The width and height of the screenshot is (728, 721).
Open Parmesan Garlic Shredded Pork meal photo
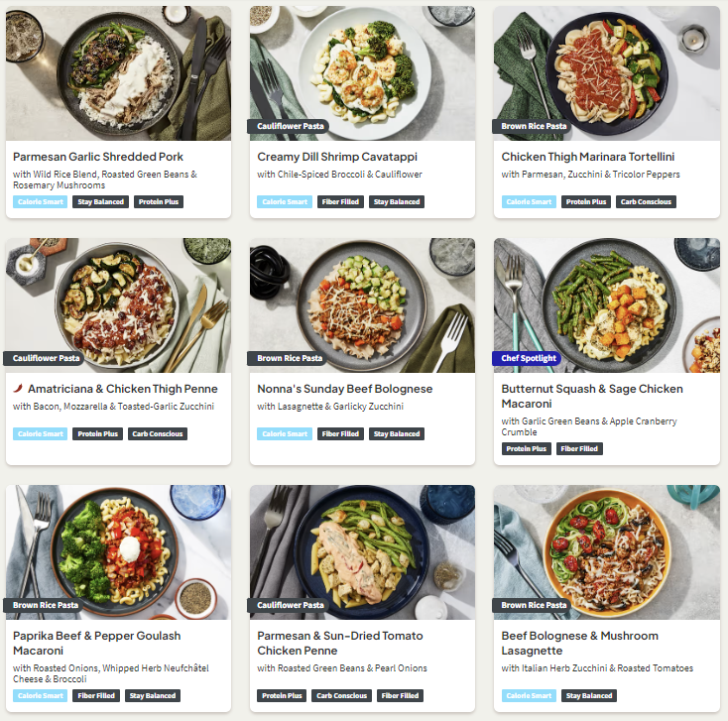coord(118,72)
